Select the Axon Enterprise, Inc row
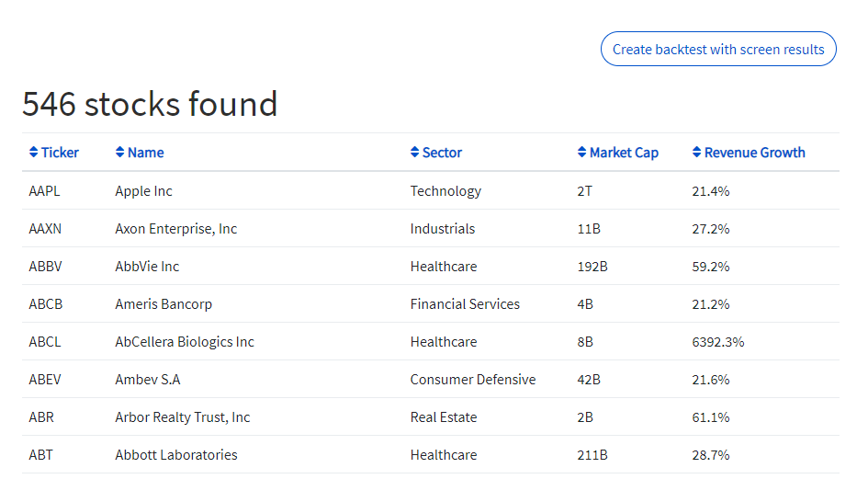 pyautogui.click(x=431, y=228)
